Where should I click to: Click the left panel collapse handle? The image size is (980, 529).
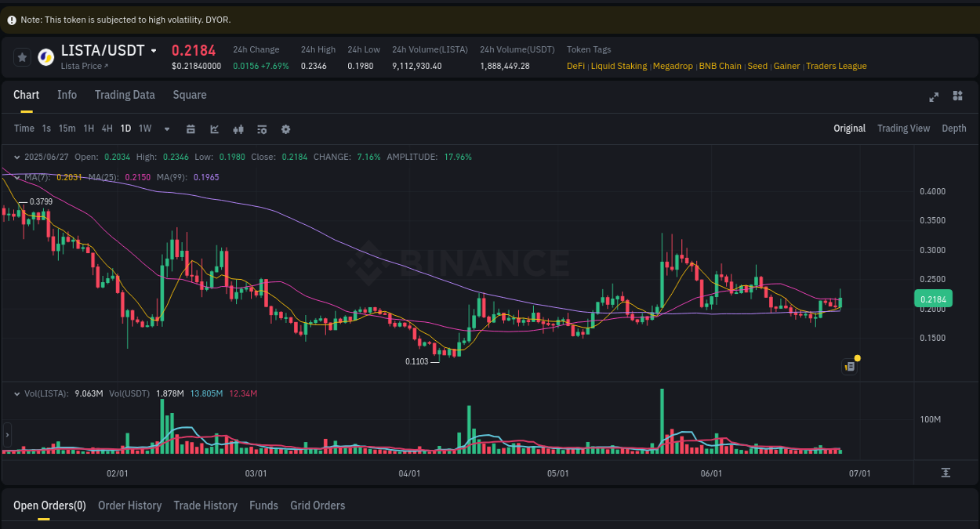[x=6, y=435]
